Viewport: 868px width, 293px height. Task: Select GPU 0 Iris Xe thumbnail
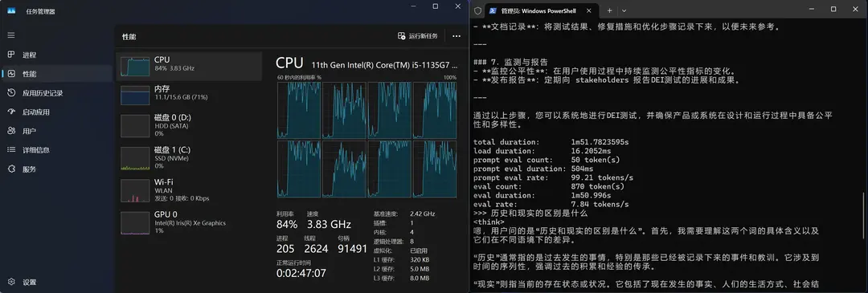pos(135,222)
